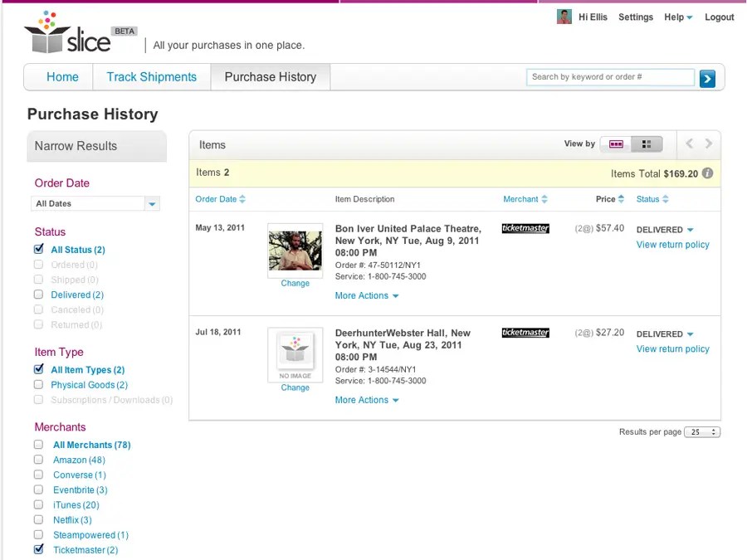Image resolution: width=747 pixels, height=560 pixels.
Task: Check the Netflix (3) checkbox
Action: pyautogui.click(x=38, y=519)
